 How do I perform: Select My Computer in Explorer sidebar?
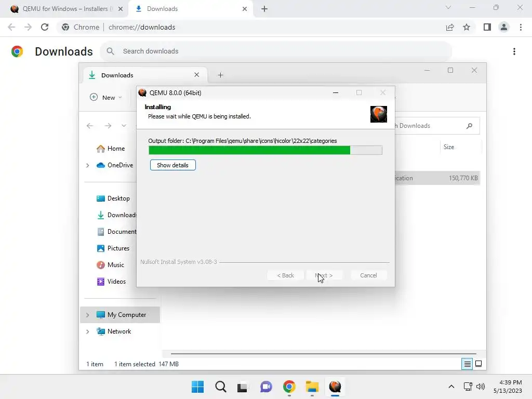coord(120,315)
